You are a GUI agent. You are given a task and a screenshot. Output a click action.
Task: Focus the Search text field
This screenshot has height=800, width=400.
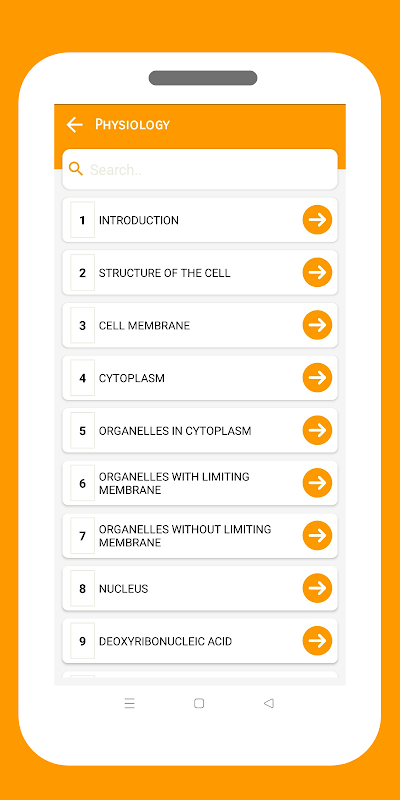click(200, 169)
